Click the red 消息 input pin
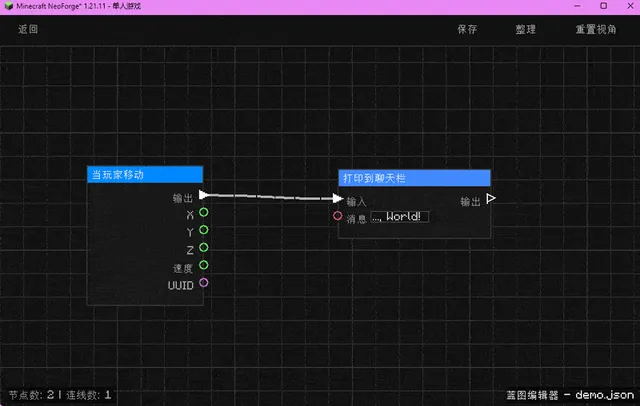This screenshot has height=406, width=640. [338, 216]
